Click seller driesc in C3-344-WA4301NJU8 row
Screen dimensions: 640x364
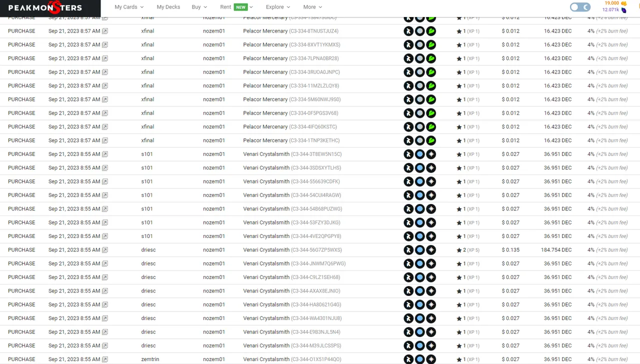(x=148, y=318)
